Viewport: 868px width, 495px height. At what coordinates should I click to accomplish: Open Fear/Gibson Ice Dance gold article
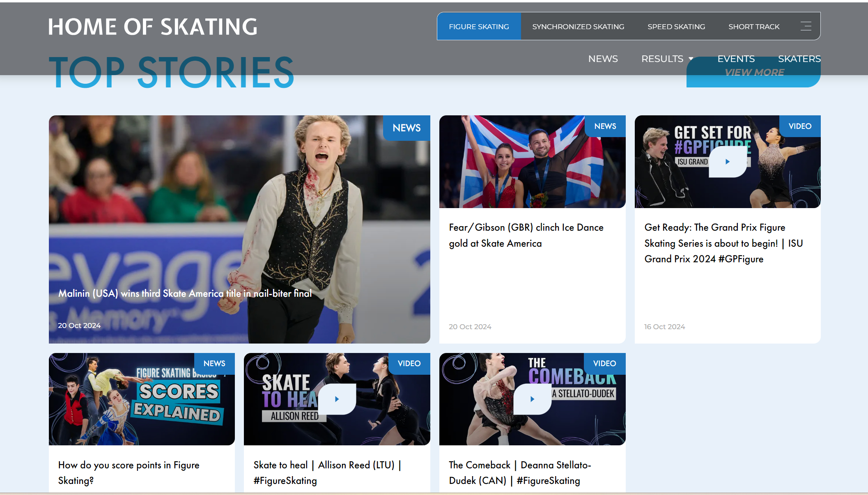(526, 235)
